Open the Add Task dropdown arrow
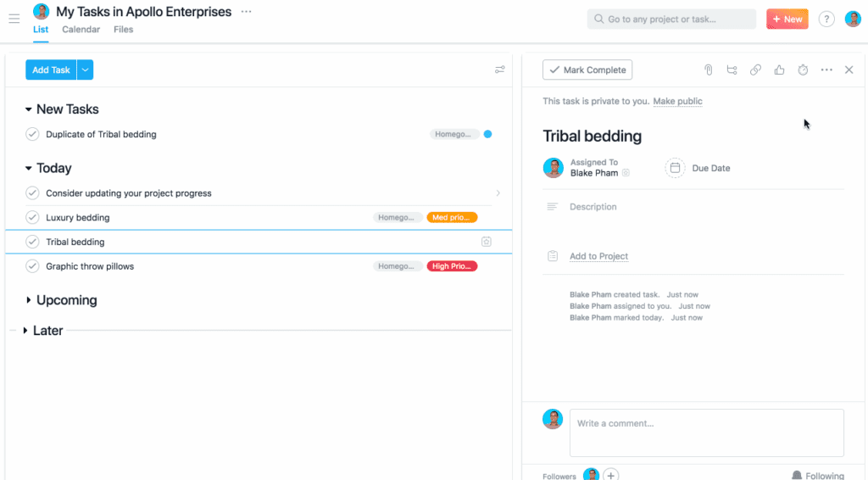The height and width of the screenshot is (480, 868). point(85,70)
